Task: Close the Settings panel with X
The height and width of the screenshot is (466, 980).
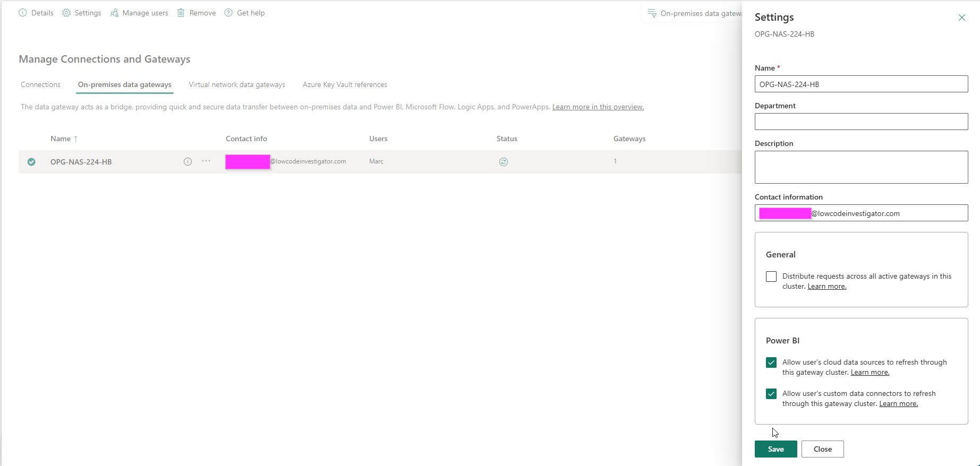Action: coord(961,18)
